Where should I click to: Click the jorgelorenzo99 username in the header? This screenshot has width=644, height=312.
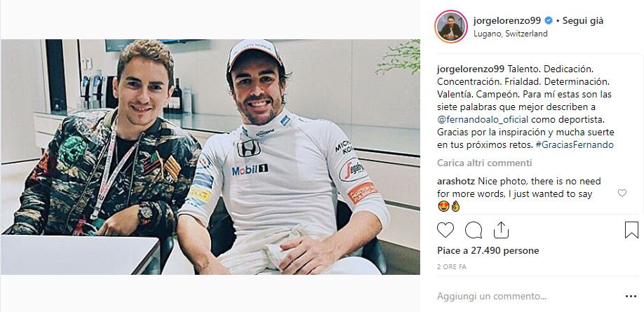tap(507, 20)
